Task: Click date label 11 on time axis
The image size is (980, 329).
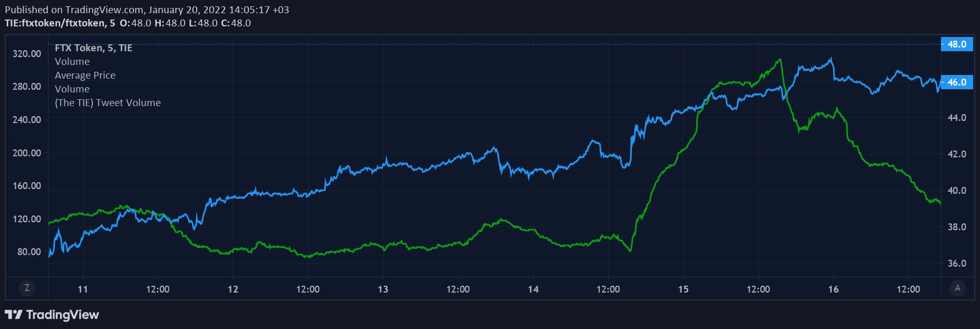Action: (x=83, y=289)
